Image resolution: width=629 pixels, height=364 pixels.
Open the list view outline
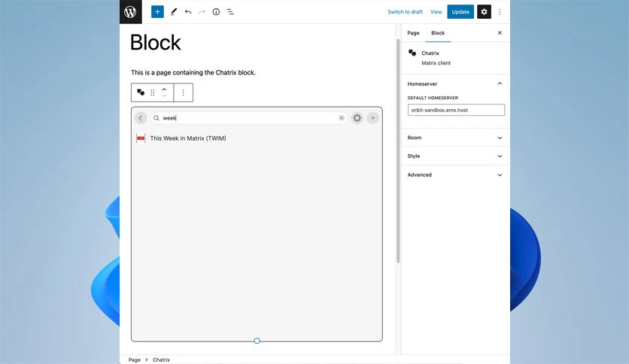(230, 11)
